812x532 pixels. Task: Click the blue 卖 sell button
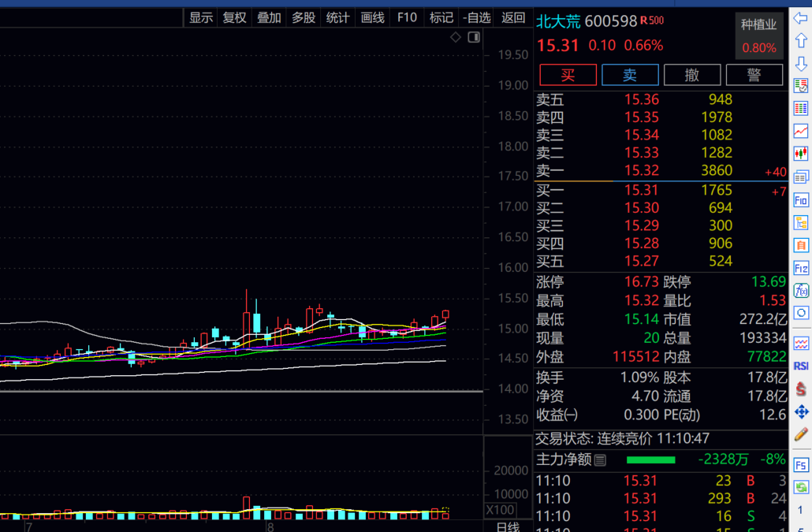pyautogui.click(x=630, y=75)
